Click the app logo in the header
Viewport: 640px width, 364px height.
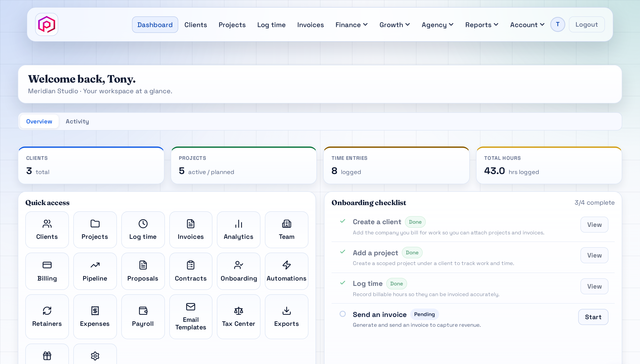click(46, 24)
